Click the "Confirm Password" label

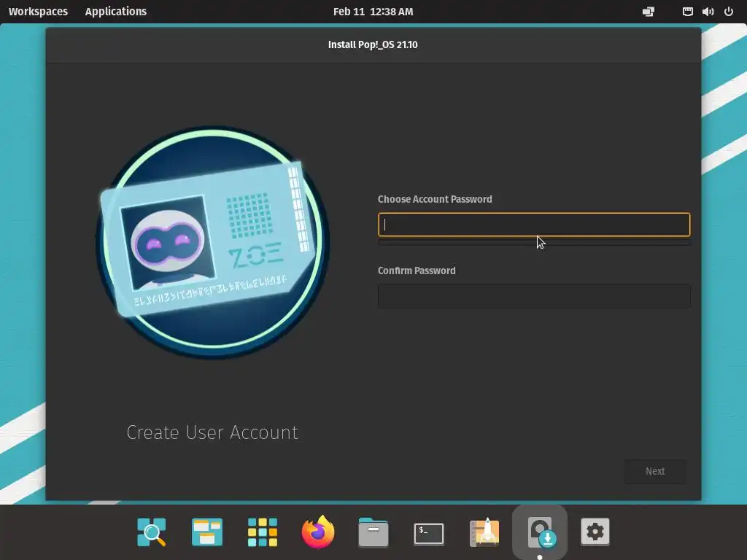417,271
